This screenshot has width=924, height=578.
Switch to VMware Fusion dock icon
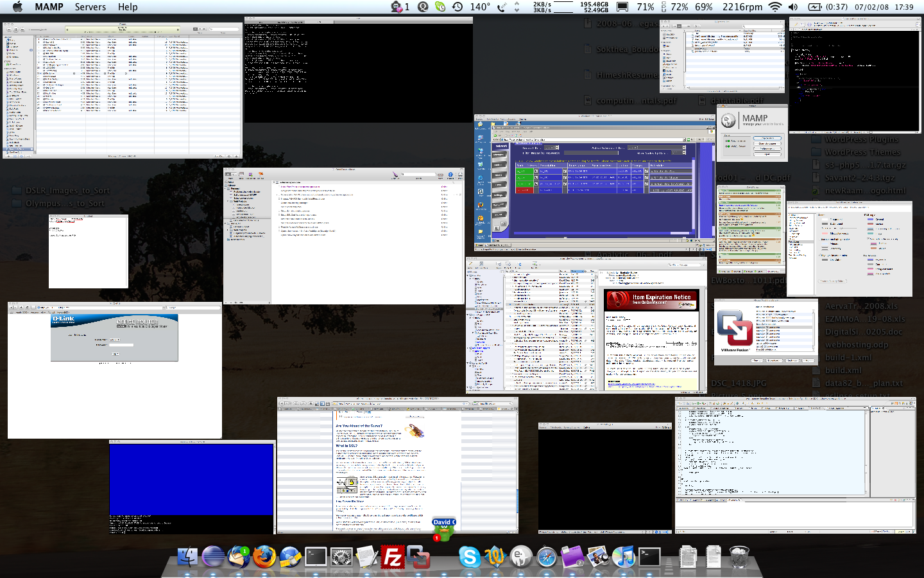[418, 557]
